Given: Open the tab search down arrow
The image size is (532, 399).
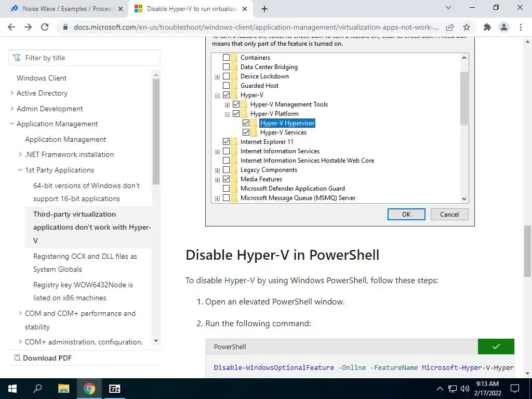Looking at the screenshot, I should [448, 7].
